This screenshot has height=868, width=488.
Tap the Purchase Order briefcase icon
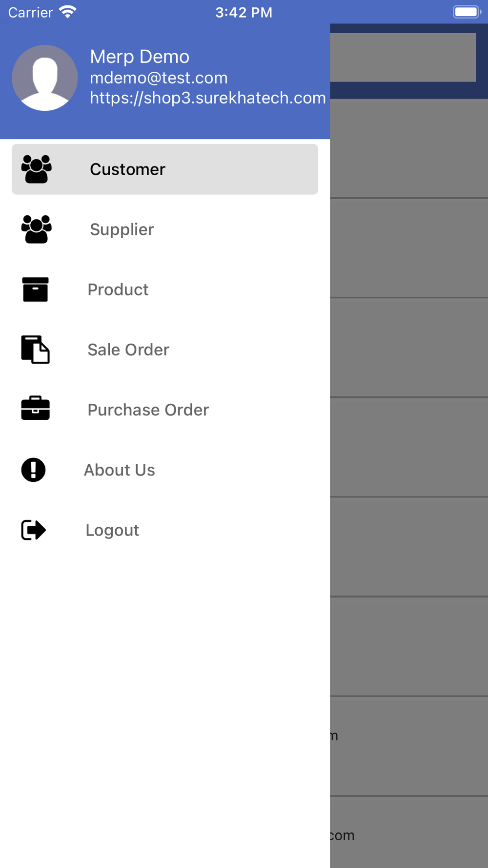(x=35, y=409)
